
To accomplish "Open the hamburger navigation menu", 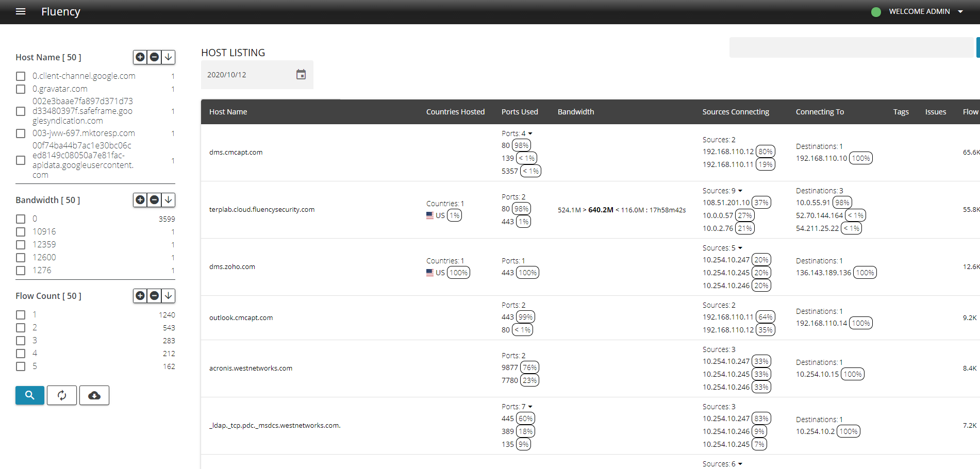I will (21, 11).
